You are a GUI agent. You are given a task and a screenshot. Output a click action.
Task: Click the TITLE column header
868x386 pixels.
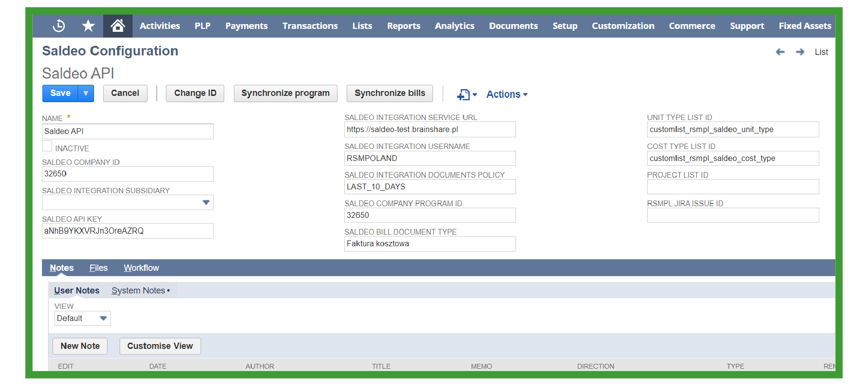[x=381, y=366]
